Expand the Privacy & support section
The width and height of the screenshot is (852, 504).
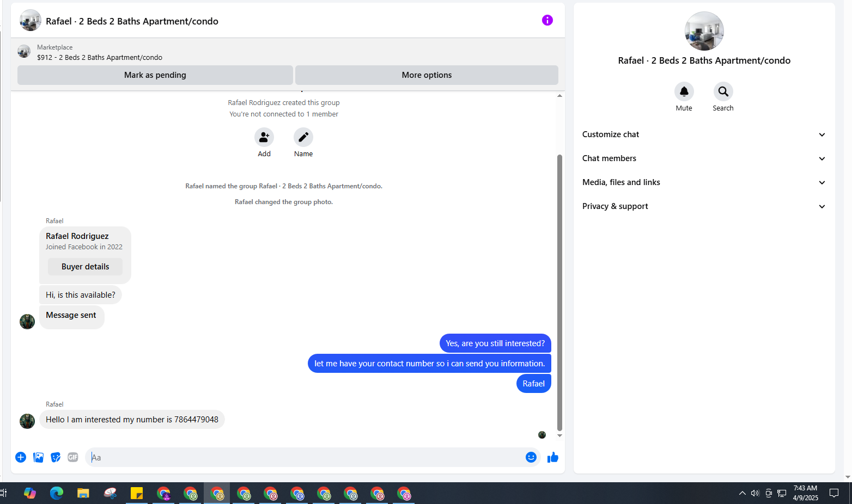pyautogui.click(x=704, y=206)
